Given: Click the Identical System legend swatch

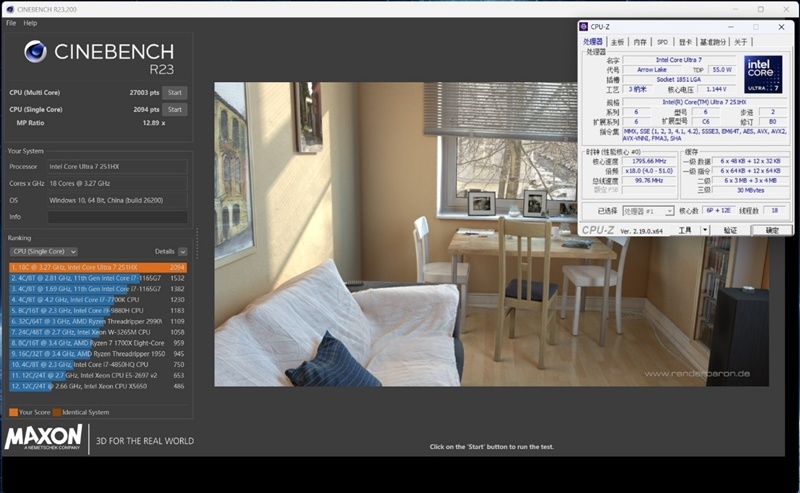Looking at the screenshot, I should (x=57, y=412).
